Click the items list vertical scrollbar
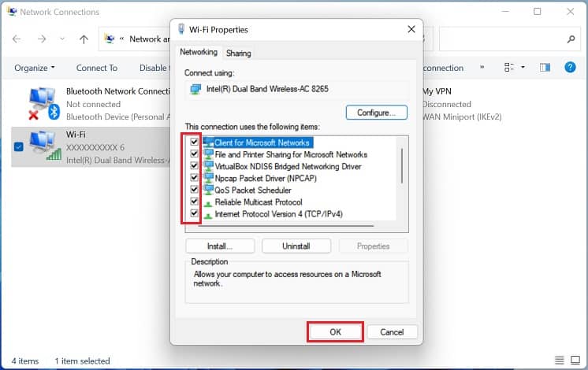 (402, 165)
